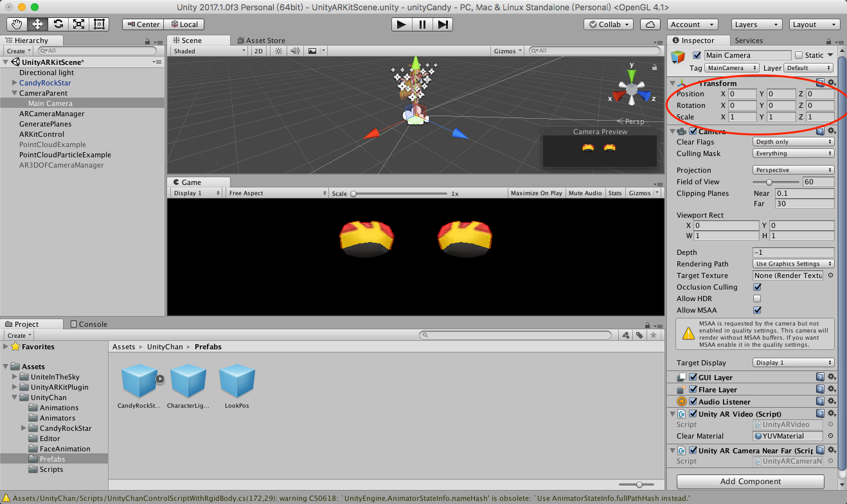
Task: Open Camera component gear menu
Action: [x=831, y=131]
